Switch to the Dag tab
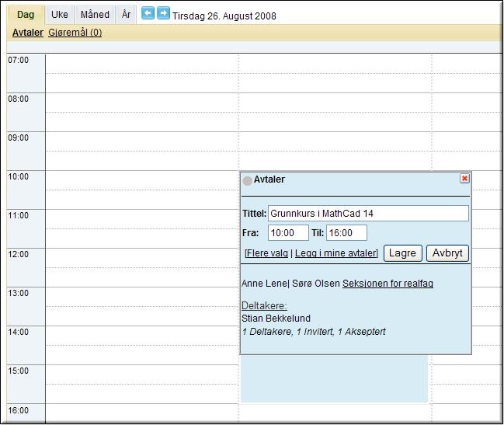Screen dimensions: 504x425 [x=26, y=15]
